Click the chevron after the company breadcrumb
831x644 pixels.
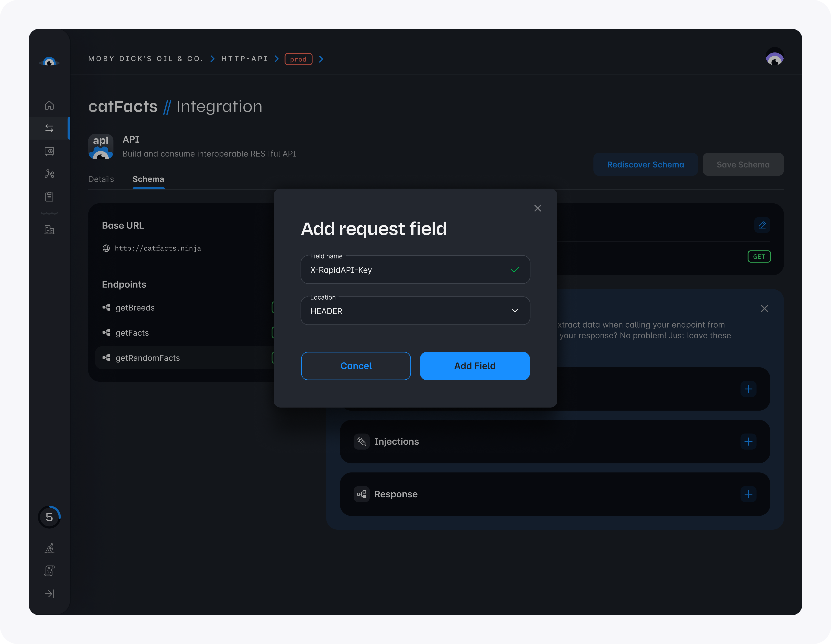point(212,59)
